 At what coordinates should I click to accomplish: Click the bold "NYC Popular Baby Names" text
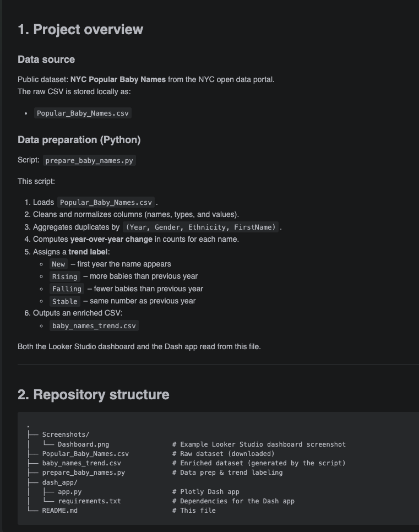pyautogui.click(x=118, y=79)
